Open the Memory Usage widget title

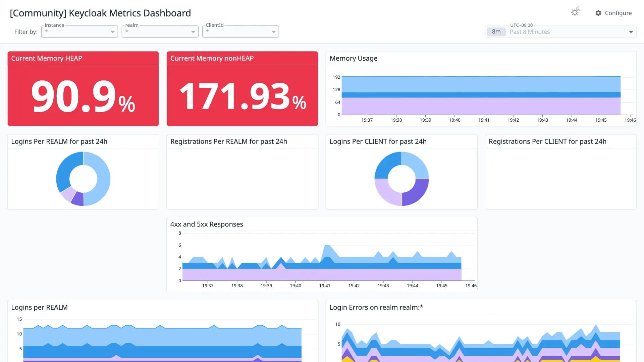click(353, 58)
